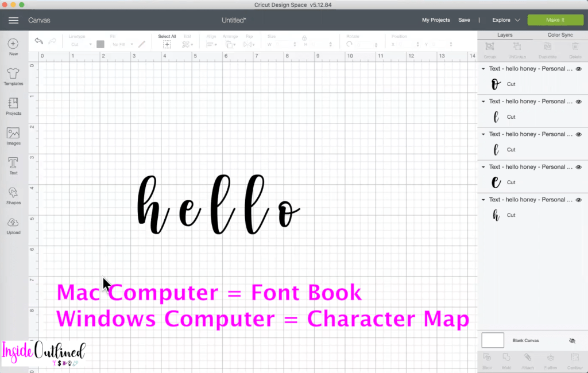Open the Projects panel
Viewport: 588px width, 373px height.
(x=13, y=106)
